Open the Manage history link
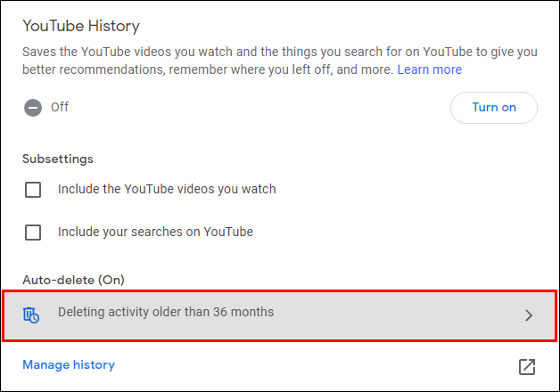Image resolution: width=560 pixels, height=392 pixels. 69,364
